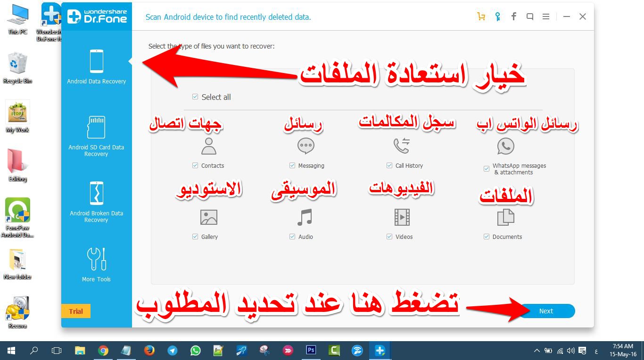The height and width of the screenshot is (360, 644).
Task: Open the Facebook icon in title bar
Action: (514, 16)
